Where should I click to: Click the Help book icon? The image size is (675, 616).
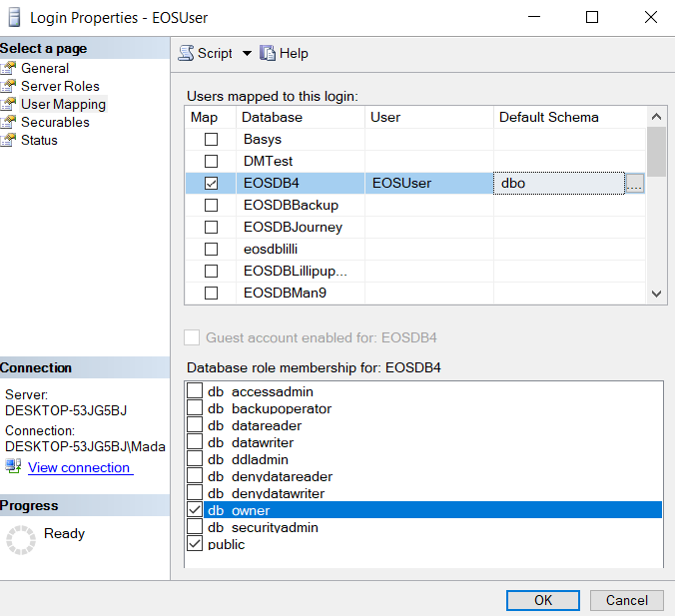tap(267, 53)
